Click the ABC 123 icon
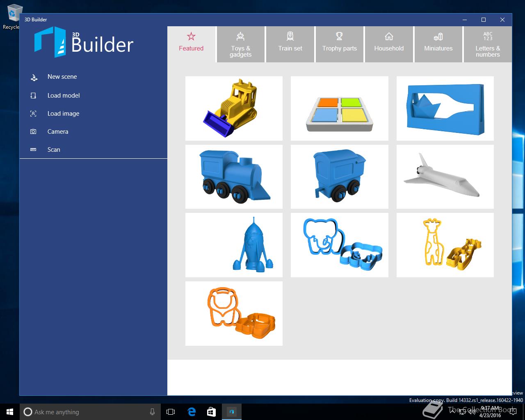The image size is (525, 420). [488, 36]
